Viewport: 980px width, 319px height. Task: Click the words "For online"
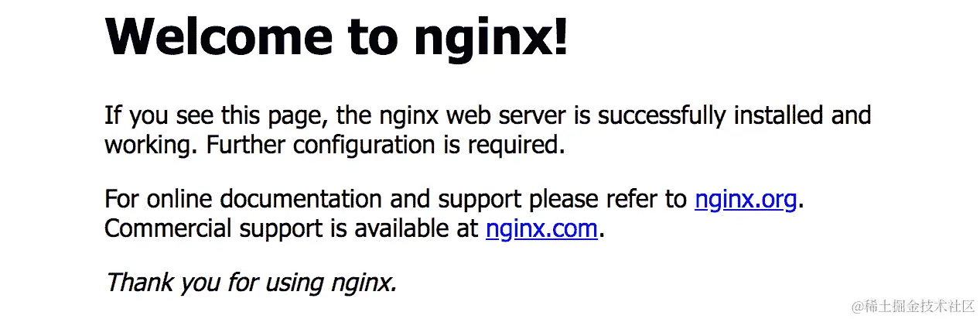(159, 200)
